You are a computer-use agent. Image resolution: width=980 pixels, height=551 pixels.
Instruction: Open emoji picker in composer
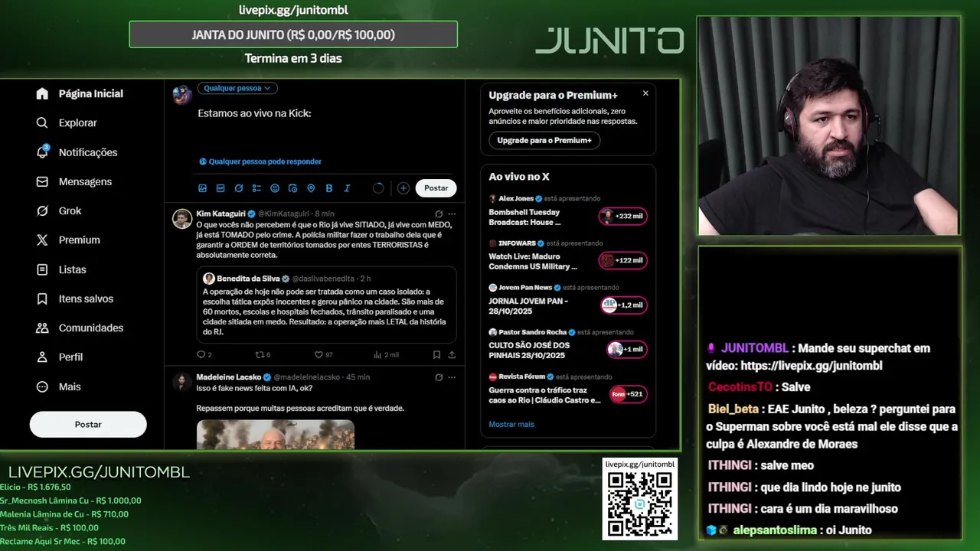pyautogui.click(x=275, y=188)
